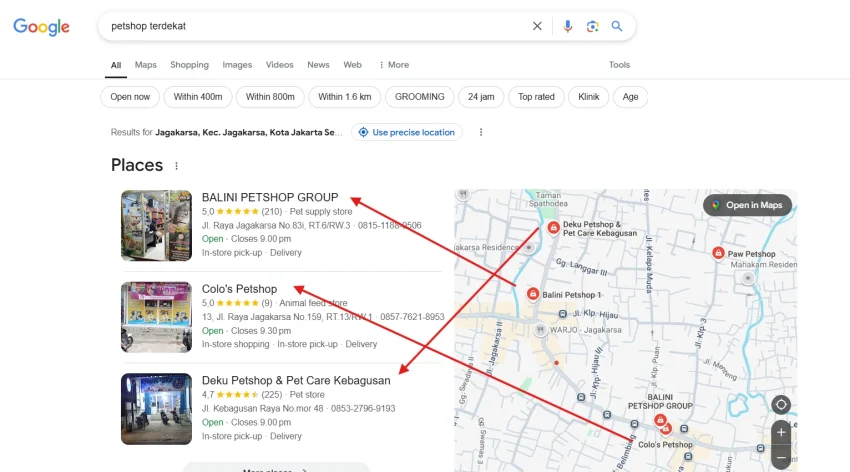Open options menu beside Use precise location
Viewport: 850px width, 472px height.
[481, 132]
